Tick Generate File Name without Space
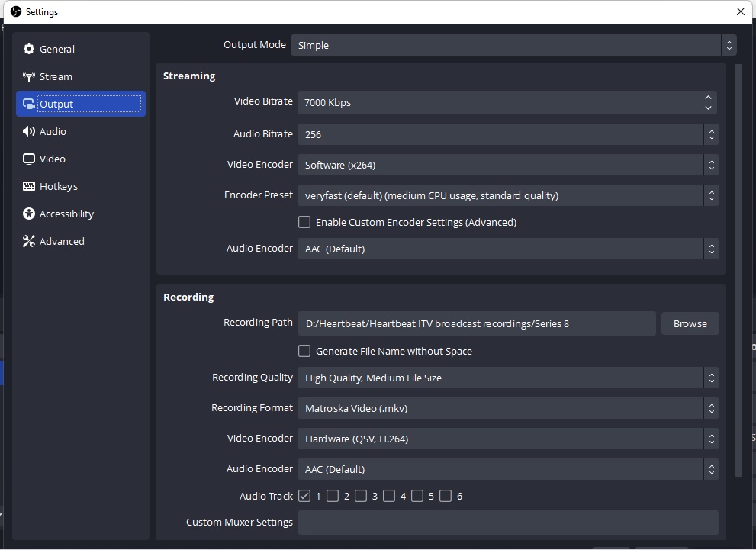756x550 pixels. 304,351
